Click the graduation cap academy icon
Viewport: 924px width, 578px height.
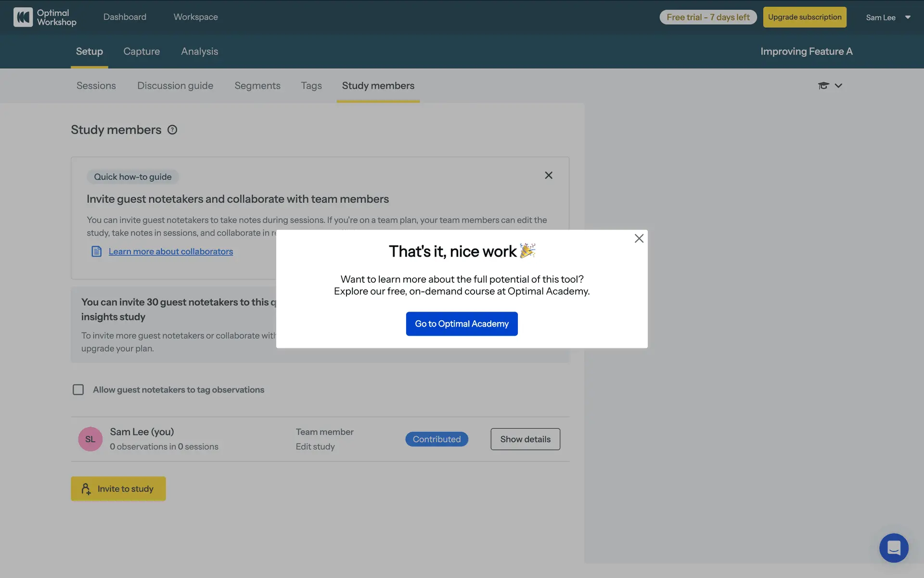point(823,86)
